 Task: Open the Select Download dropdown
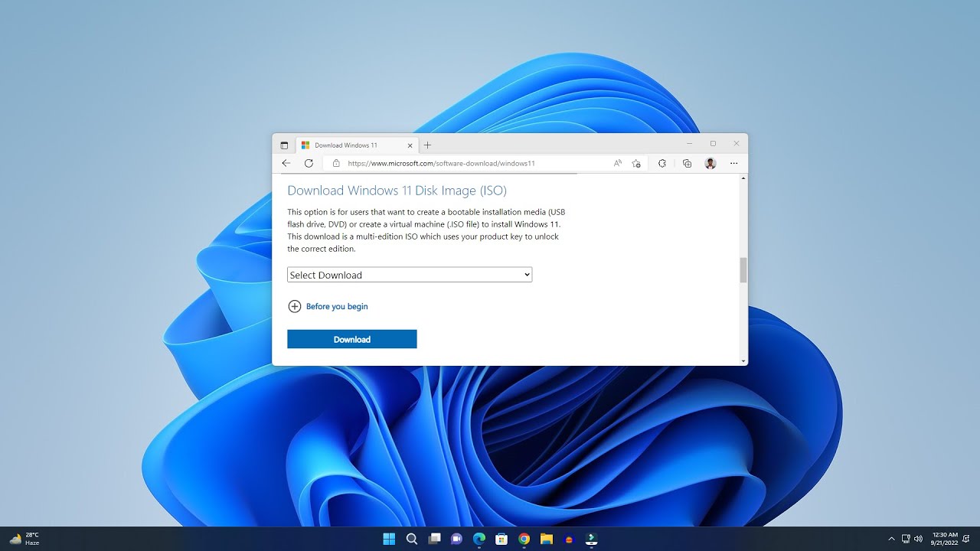[x=410, y=275]
